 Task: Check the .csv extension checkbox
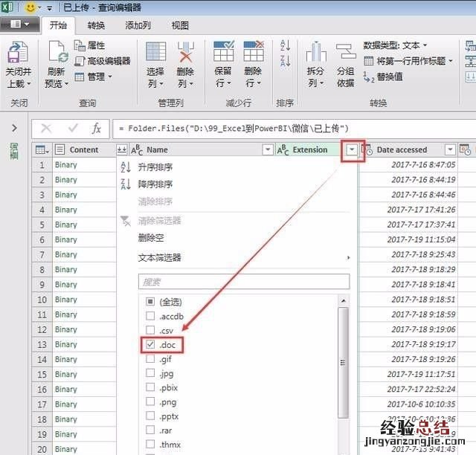150,330
